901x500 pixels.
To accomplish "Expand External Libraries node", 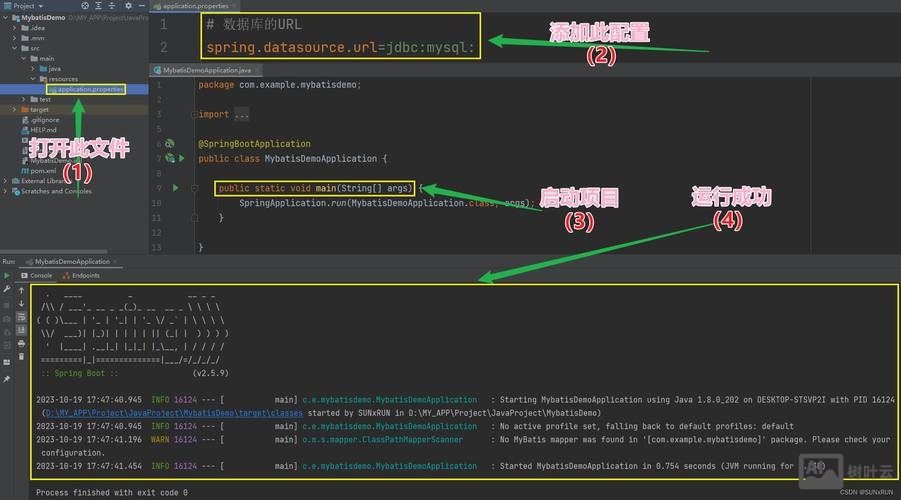I will (x=4, y=181).
